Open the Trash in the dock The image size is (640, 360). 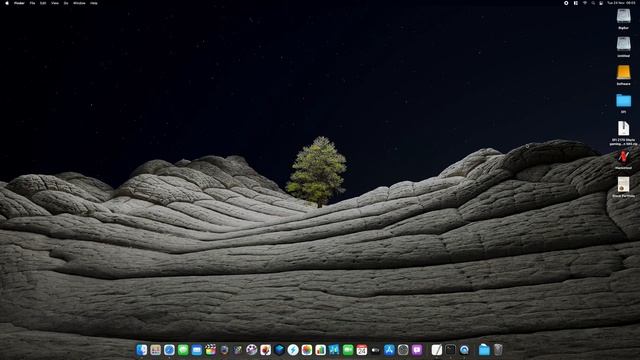point(498,350)
